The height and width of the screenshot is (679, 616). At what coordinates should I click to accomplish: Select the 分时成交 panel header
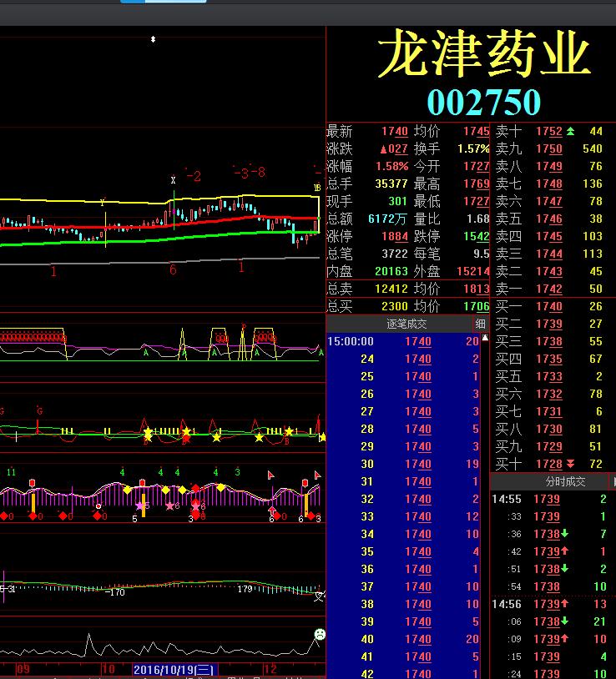coord(566,481)
